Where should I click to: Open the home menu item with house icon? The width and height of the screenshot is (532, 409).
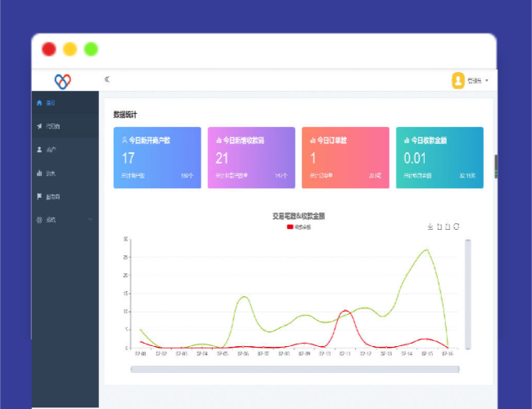pos(39,103)
